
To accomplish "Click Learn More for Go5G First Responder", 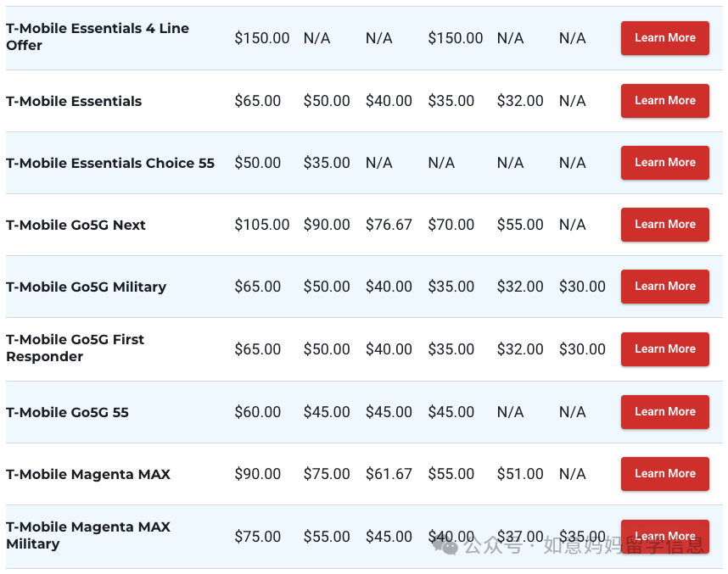I will 665,349.
